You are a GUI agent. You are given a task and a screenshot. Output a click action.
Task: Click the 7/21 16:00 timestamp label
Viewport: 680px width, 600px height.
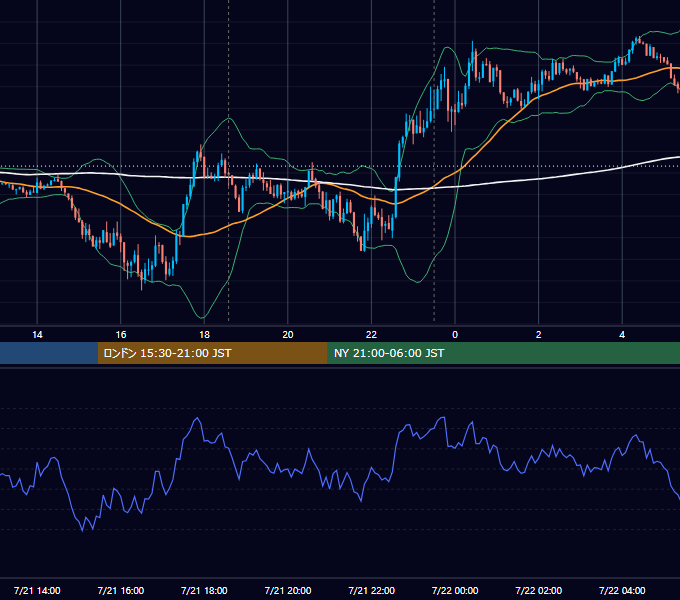pyautogui.click(x=121, y=590)
